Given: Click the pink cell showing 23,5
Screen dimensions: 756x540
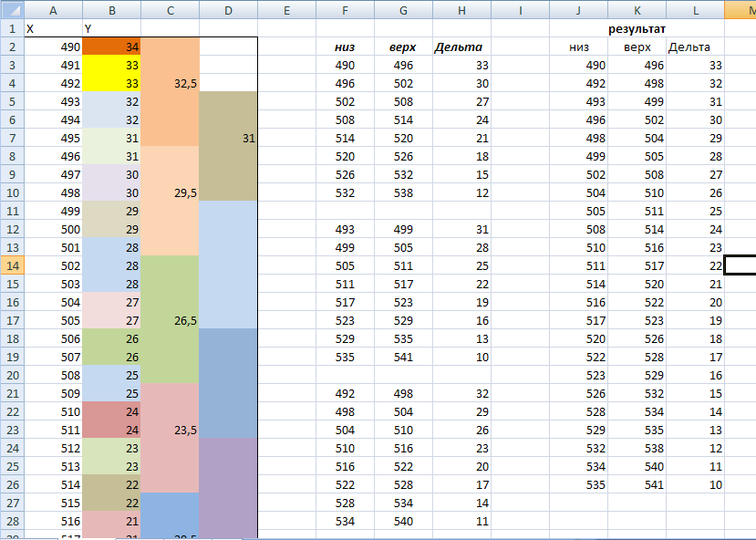Looking at the screenshot, I should 171,430.
